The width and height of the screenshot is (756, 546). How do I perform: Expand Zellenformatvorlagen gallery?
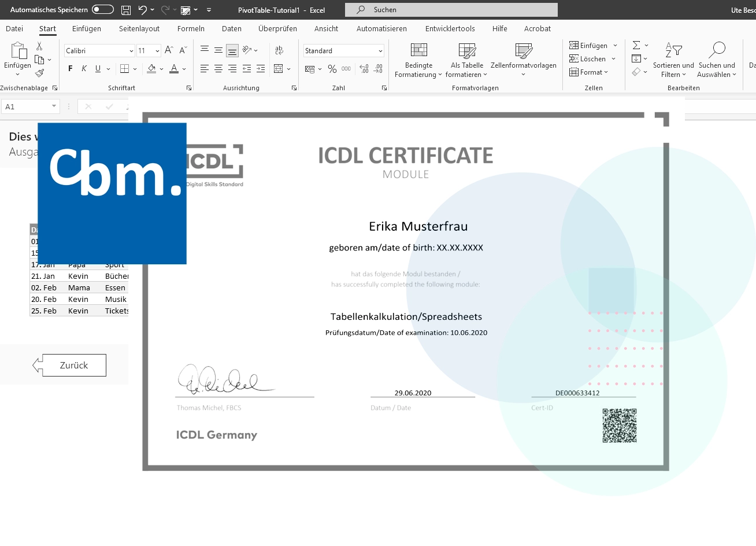524,60
